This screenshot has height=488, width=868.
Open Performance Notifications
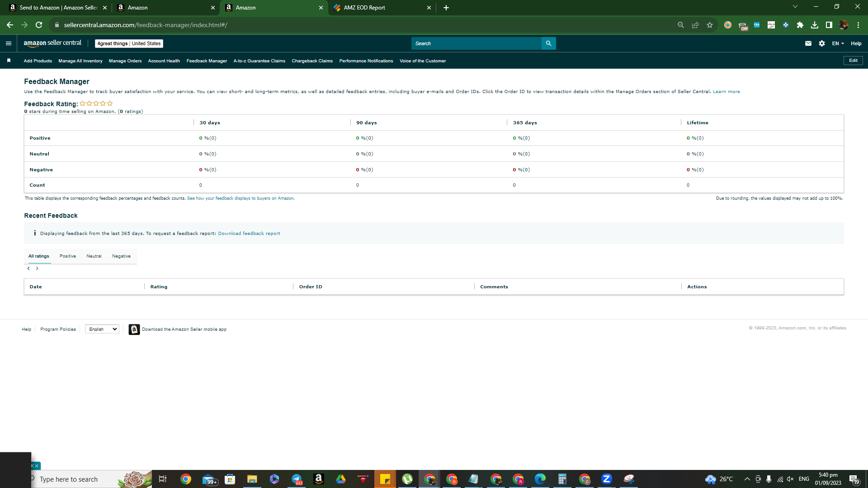[366, 61]
